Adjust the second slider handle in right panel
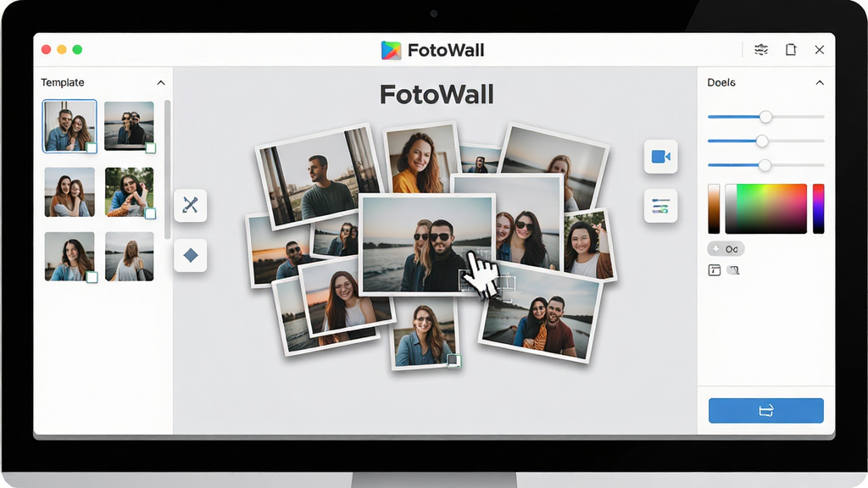 coord(762,141)
